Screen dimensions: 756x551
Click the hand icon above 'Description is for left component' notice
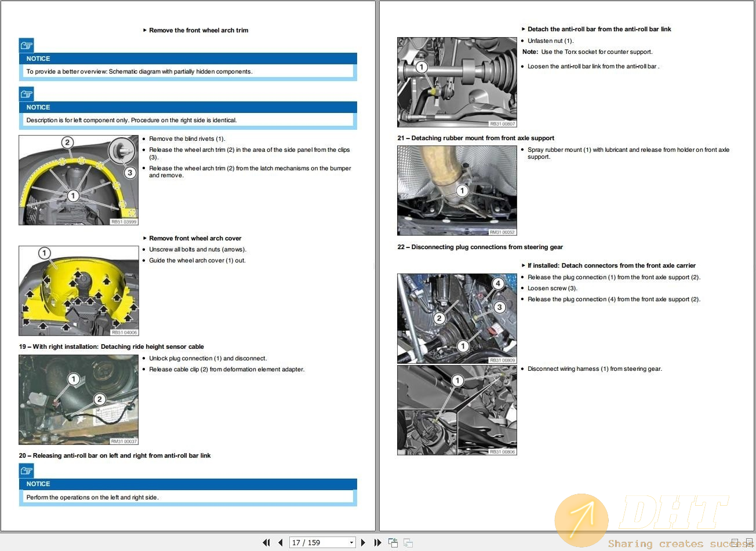click(27, 94)
